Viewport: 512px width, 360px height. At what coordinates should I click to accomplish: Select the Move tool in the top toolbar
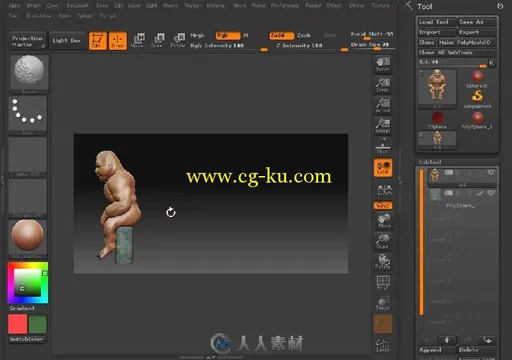(137, 41)
